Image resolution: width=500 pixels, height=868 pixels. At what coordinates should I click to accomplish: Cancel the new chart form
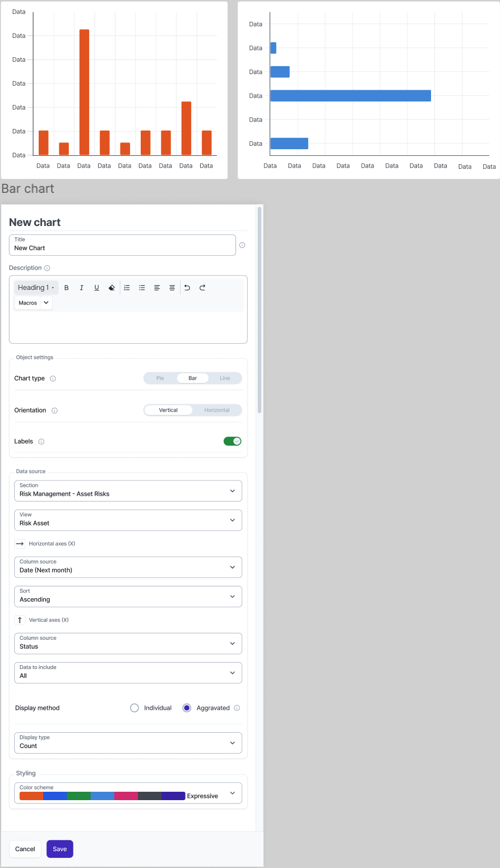pos(25,849)
